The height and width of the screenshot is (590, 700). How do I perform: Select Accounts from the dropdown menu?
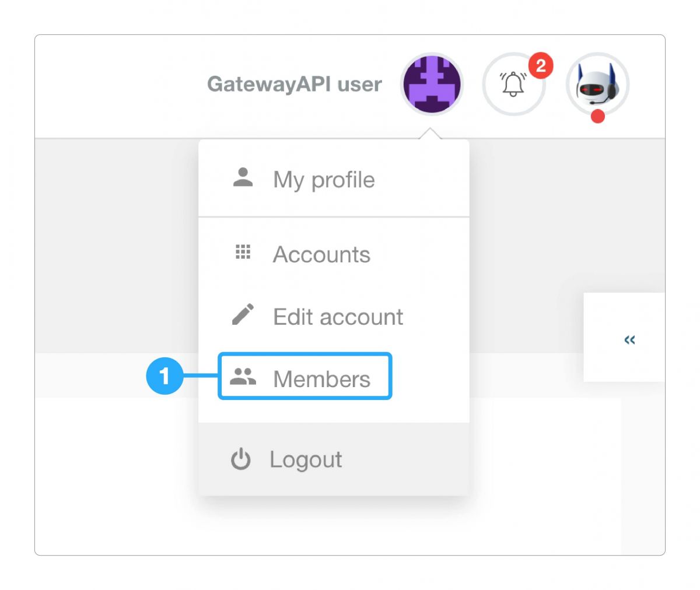pos(321,254)
